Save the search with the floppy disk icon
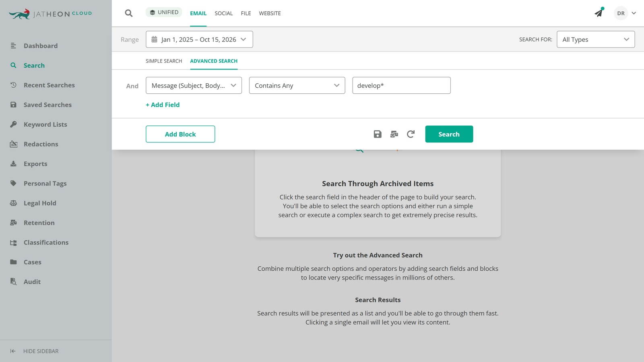 click(378, 134)
